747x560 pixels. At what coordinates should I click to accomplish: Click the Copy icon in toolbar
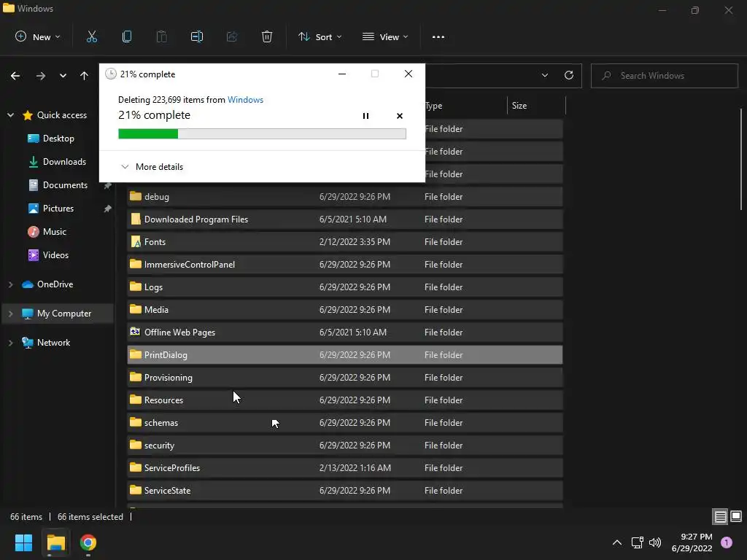(x=127, y=36)
